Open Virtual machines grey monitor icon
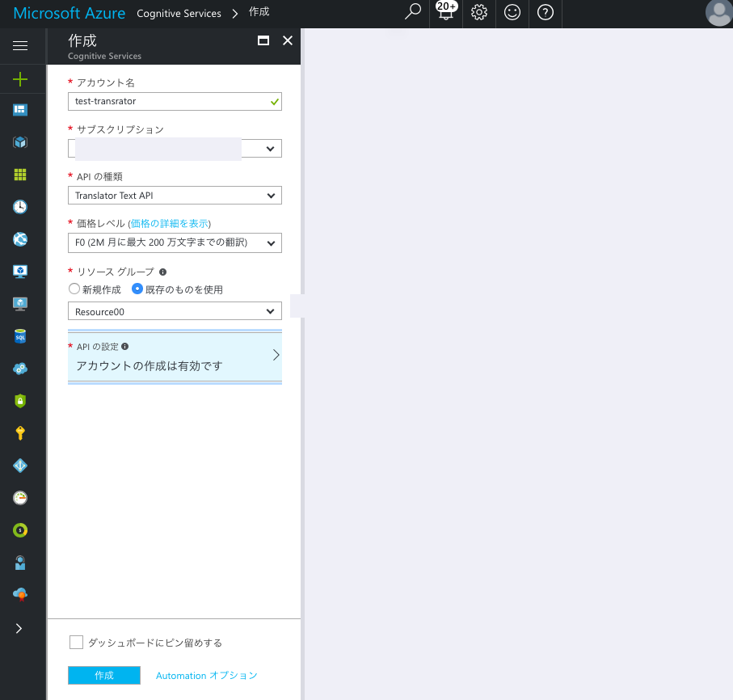Viewport: 733px width, 700px height. point(20,304)
